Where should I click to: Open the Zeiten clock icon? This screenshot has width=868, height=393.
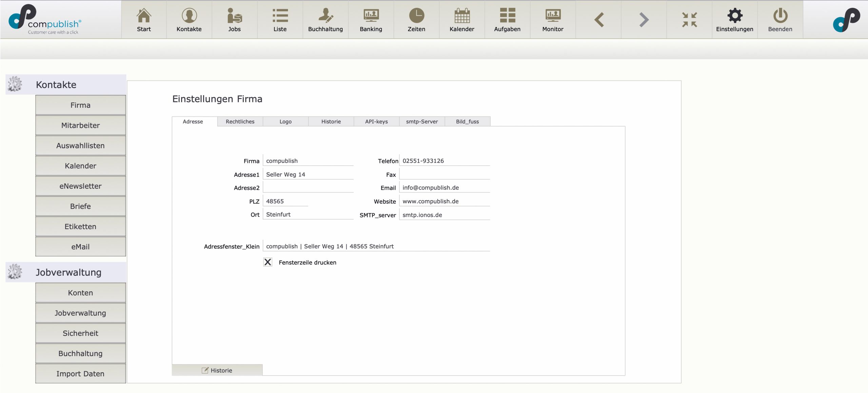click(x=416, y=20)
